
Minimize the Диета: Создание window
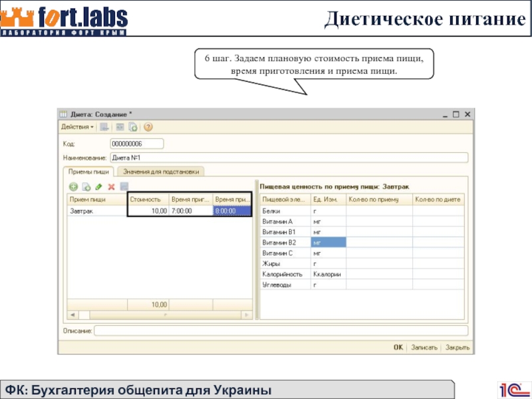[445, 114]
